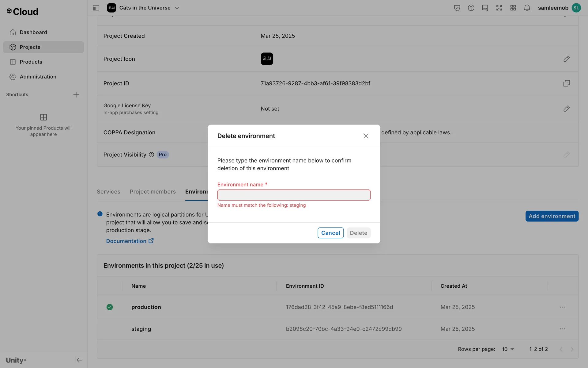
Task: Copy the Project ID with copy icon
Action: [566, 83]
